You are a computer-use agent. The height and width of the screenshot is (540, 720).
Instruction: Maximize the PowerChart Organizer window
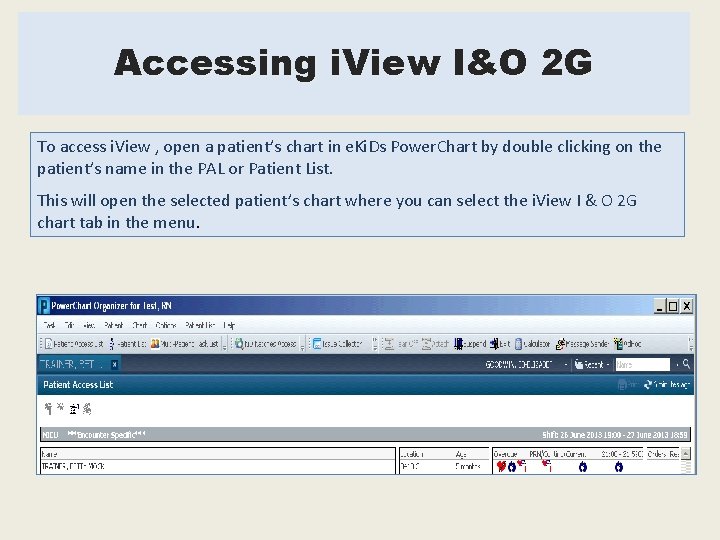pos(673,306)
